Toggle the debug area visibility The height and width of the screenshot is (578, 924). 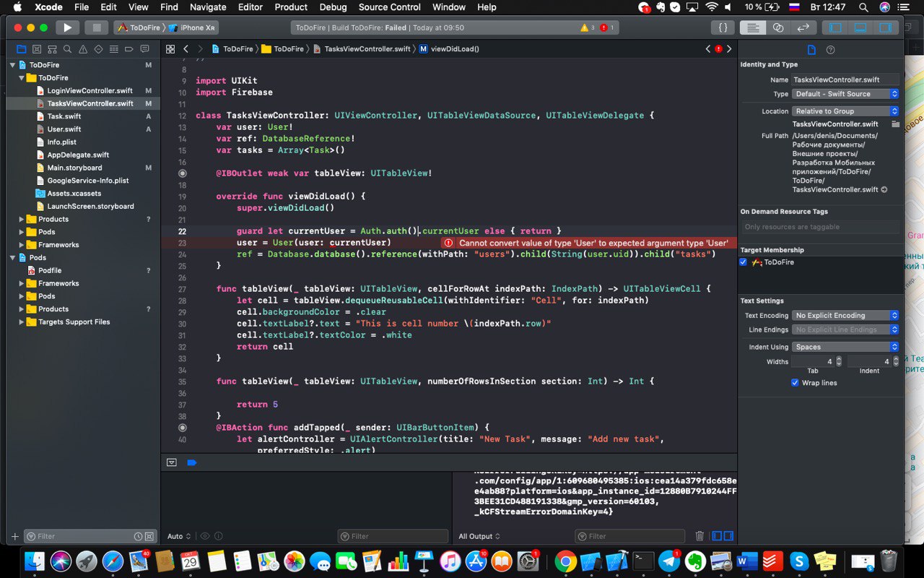[x=860, y=27]
